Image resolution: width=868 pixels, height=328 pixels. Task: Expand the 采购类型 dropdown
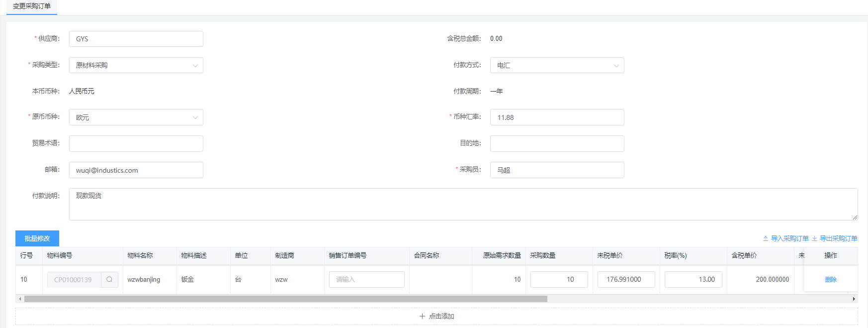click(x=195, y=65)
